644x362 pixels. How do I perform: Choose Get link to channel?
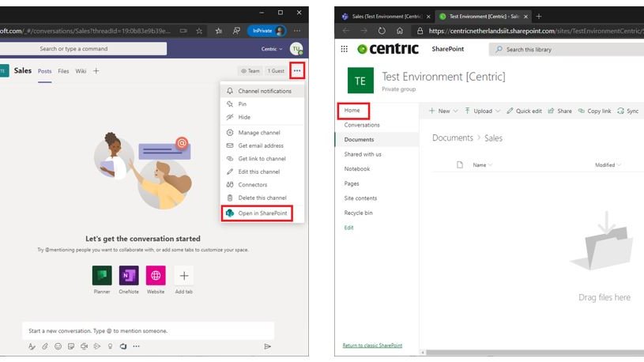tap(262, 159)
